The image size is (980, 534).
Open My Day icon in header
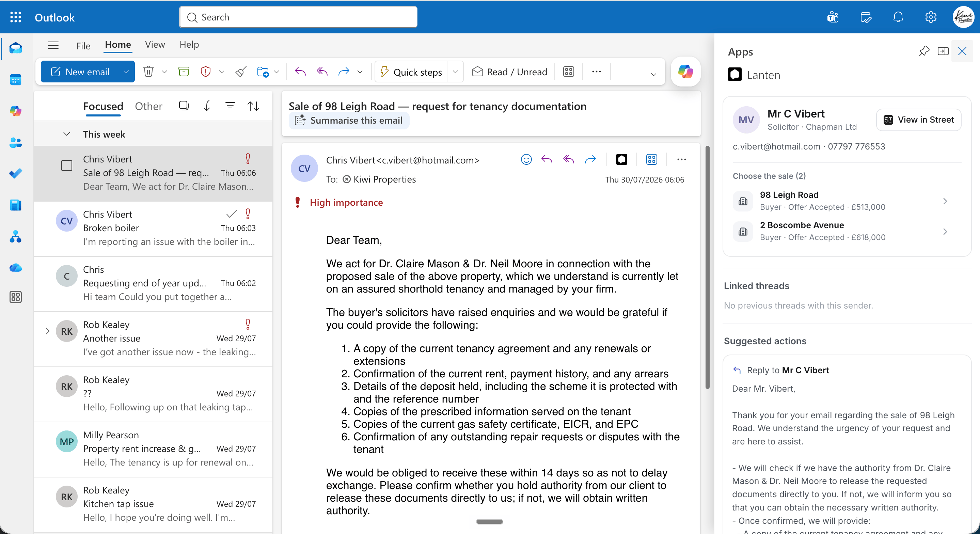pos(866,17)
